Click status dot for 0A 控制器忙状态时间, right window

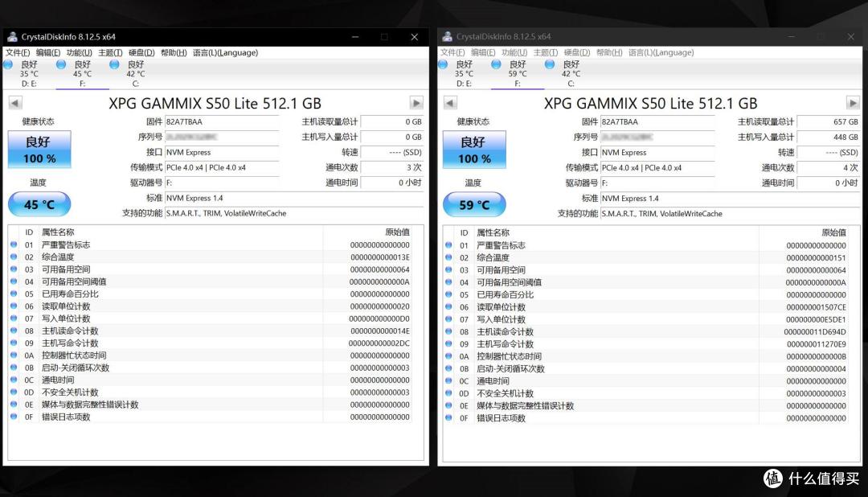(448, 355)
